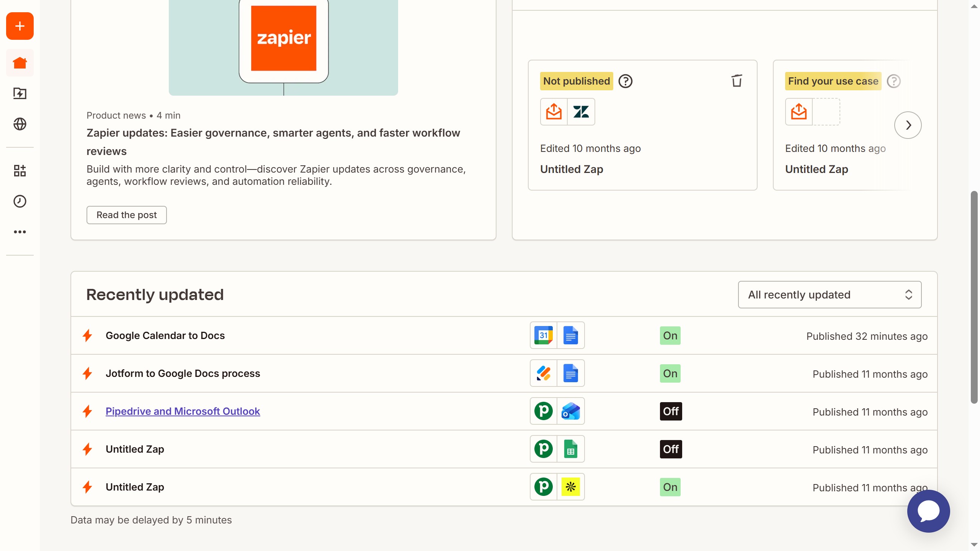Click the Find your use case badge
This screenshot has width=980, height=551.
coord(833,81)
